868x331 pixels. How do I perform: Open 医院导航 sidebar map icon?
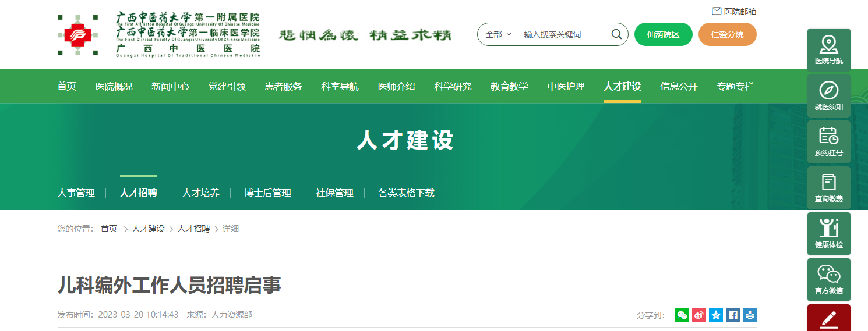tap(828, 44)
